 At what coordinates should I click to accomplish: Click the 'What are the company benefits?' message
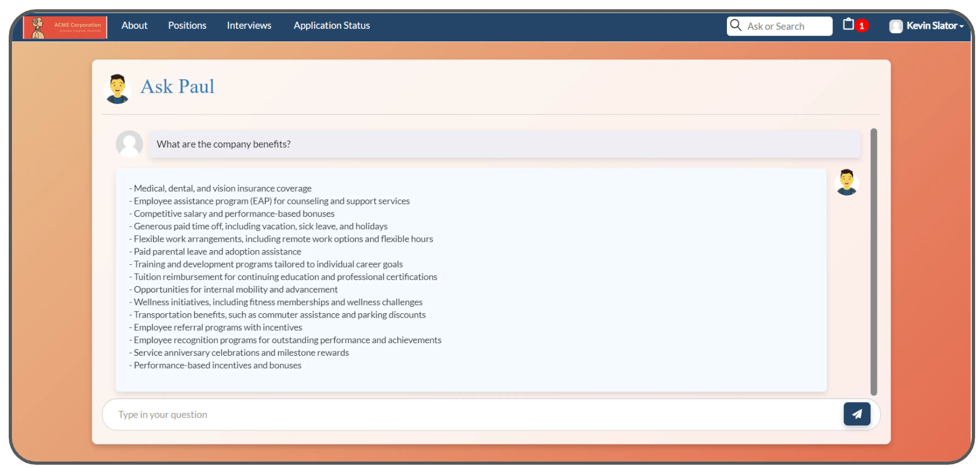[504, 144]
